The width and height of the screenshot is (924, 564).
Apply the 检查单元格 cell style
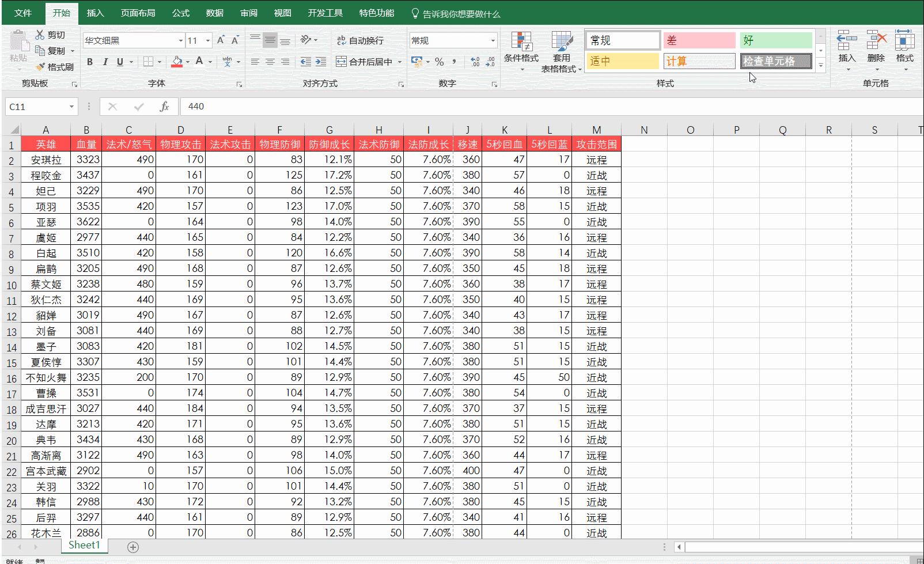coord(776,61)
